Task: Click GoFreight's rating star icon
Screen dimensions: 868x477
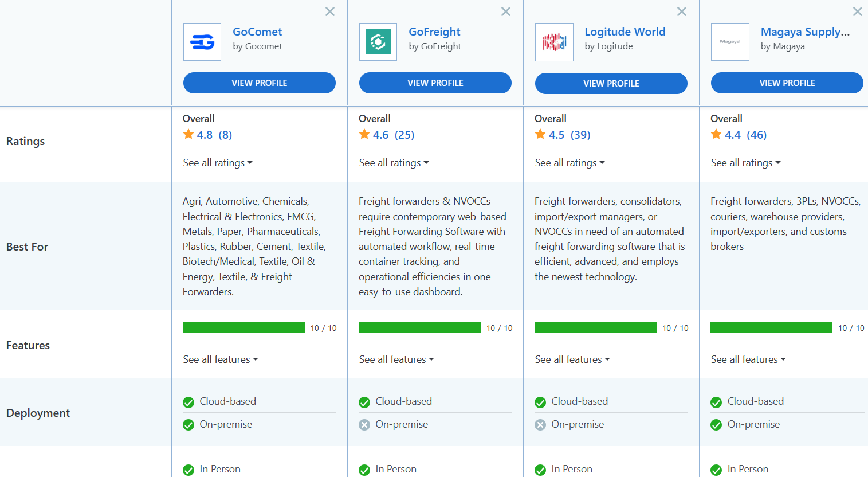Action: (x=364, y=134)
